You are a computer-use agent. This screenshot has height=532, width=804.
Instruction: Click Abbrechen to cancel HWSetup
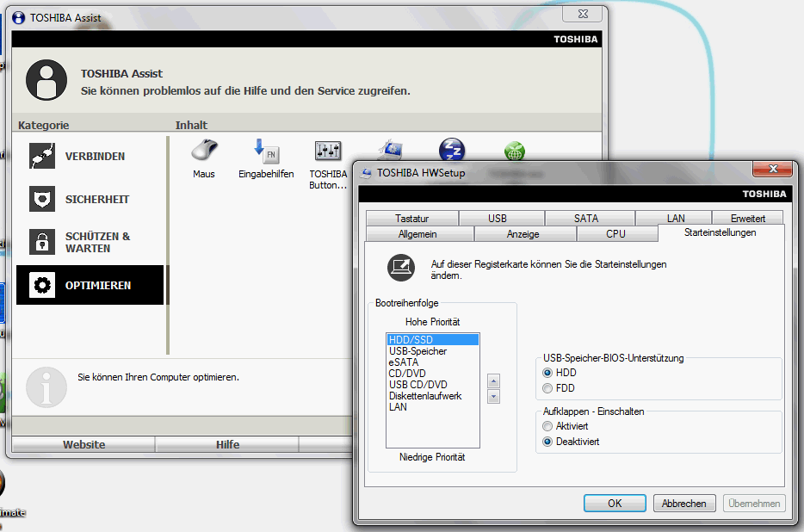[683, 504]
